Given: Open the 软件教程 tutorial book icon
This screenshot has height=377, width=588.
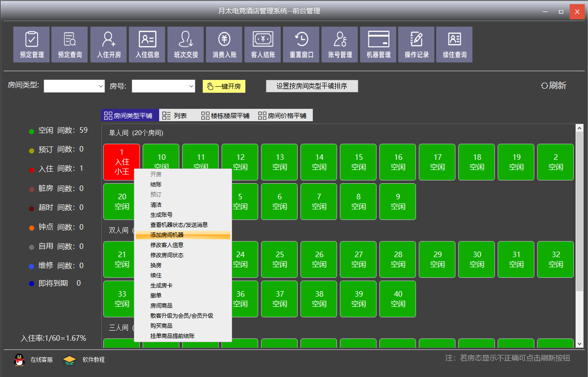Looking at the screenshot, I should 69,360.
